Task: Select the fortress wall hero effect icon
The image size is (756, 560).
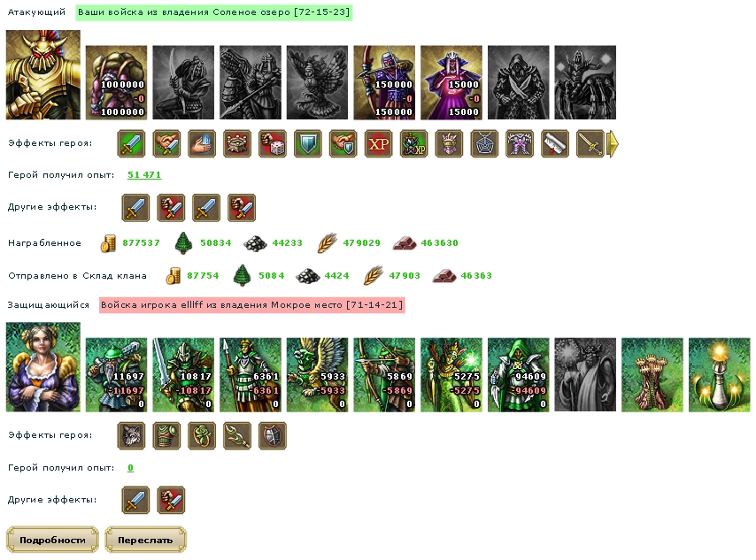Action: 237,143
